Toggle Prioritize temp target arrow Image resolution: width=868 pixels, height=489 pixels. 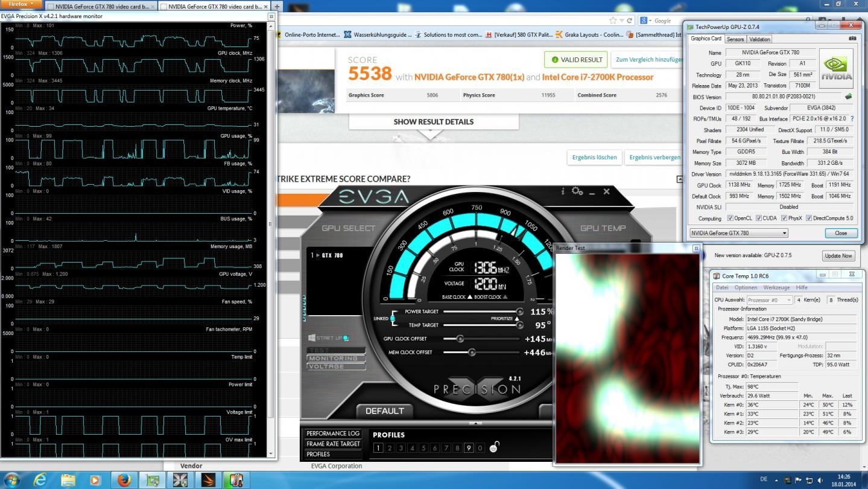point(516,318)
